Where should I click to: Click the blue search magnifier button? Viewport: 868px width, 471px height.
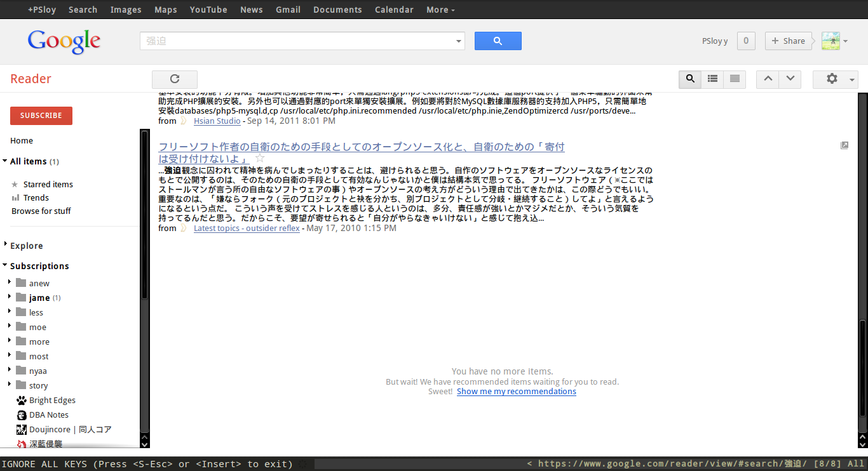498,41
